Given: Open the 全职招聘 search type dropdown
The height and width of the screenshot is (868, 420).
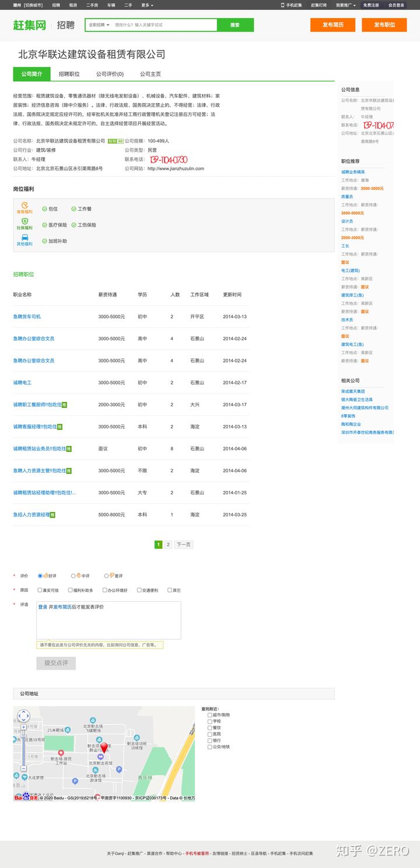Looking at the screenshot, I should pyautogui.click(x=99, y=25).
